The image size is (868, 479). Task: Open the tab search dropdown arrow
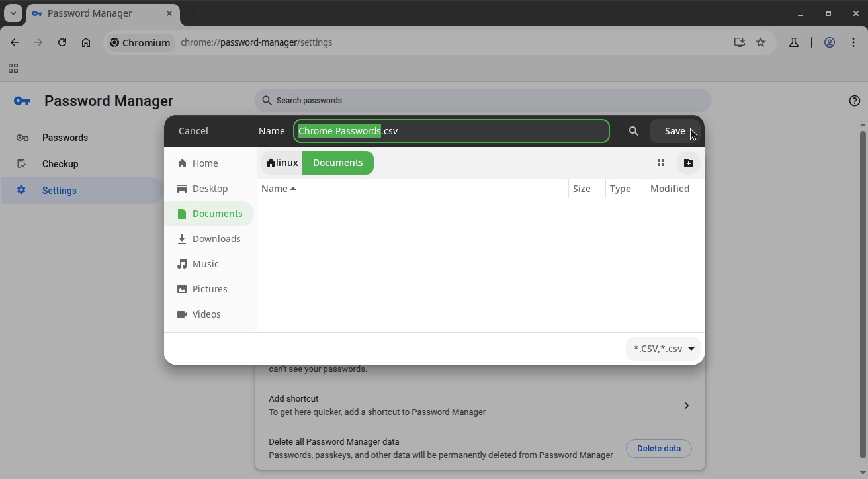[x=13, y=13]
